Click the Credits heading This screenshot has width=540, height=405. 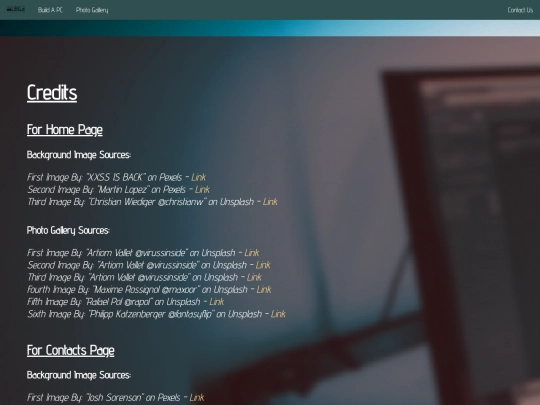click(x=52, y=93)
